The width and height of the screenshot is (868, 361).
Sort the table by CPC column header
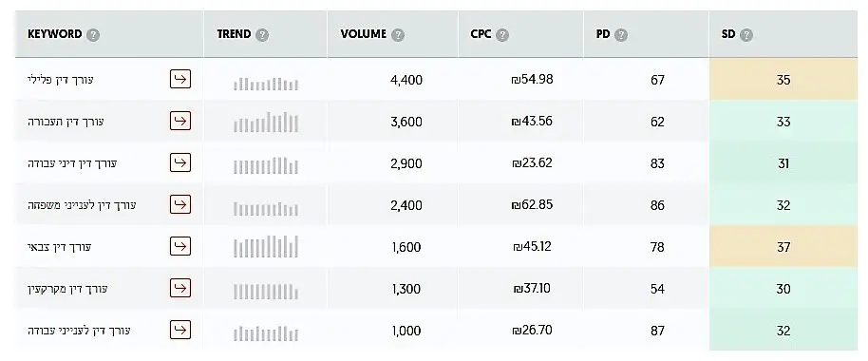(x=481, y=34)
